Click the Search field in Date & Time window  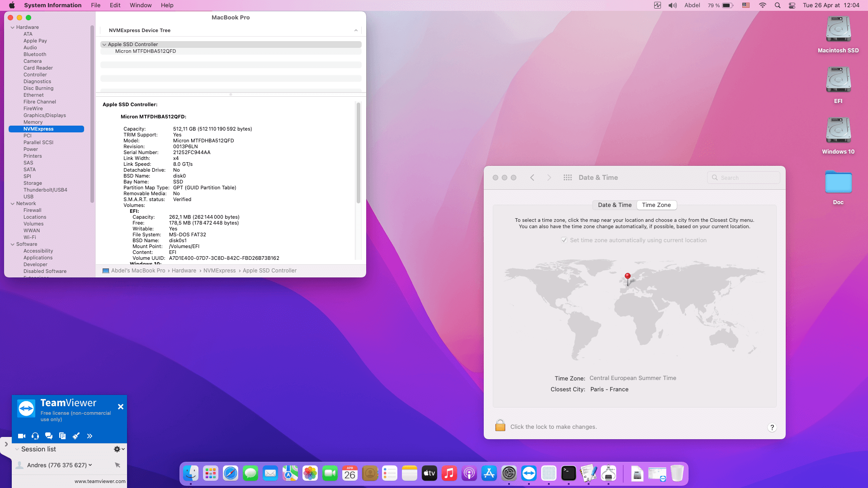pyautogui.click(x=743, y=178)
